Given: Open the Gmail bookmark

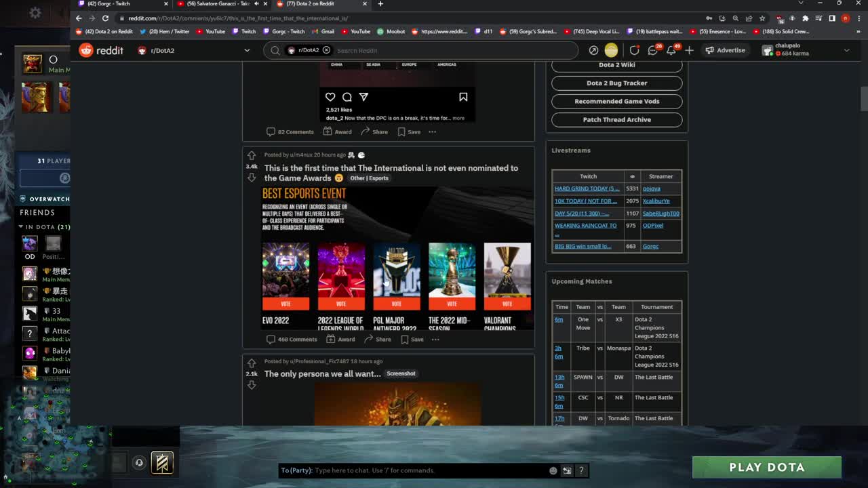Looking at the screenshot, I should coord(323,31).
